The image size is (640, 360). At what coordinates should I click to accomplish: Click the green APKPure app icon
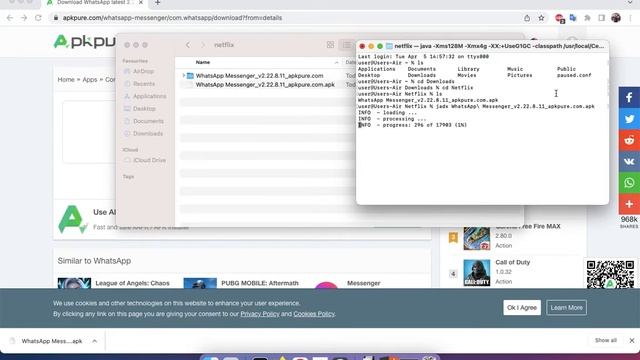(x=73, y=219)
